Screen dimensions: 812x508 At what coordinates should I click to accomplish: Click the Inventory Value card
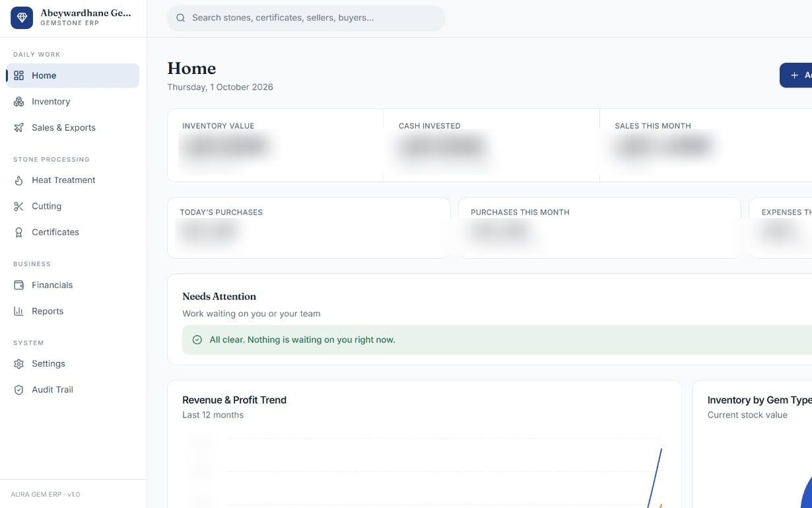click(275, 145)
